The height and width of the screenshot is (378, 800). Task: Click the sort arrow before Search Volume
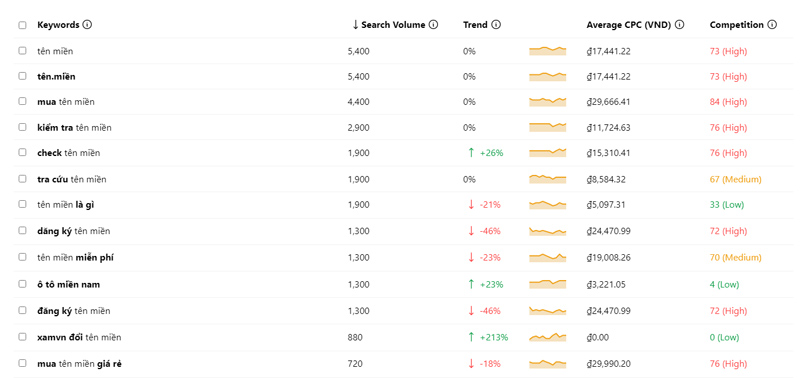[x=356, y=24]
